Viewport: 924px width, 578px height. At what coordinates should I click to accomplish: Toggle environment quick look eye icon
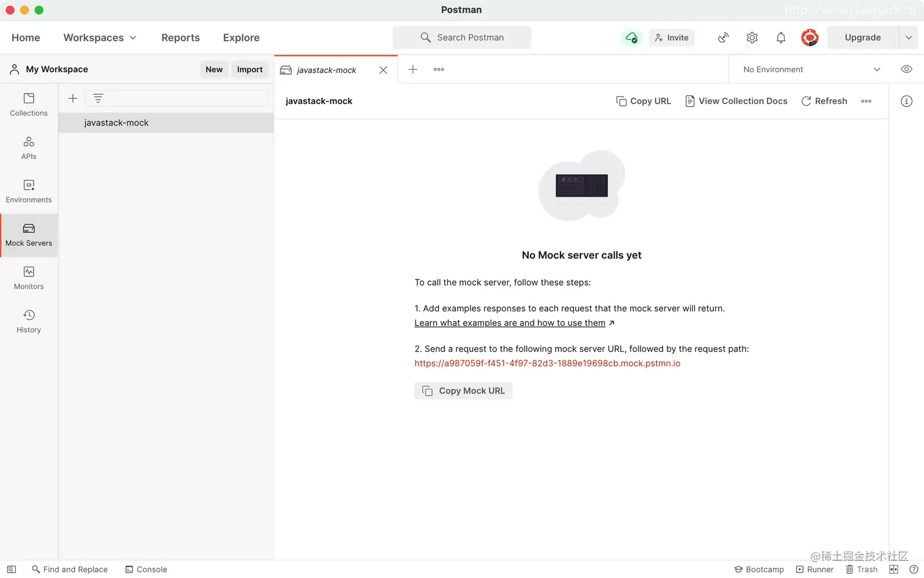coord(906,69)
